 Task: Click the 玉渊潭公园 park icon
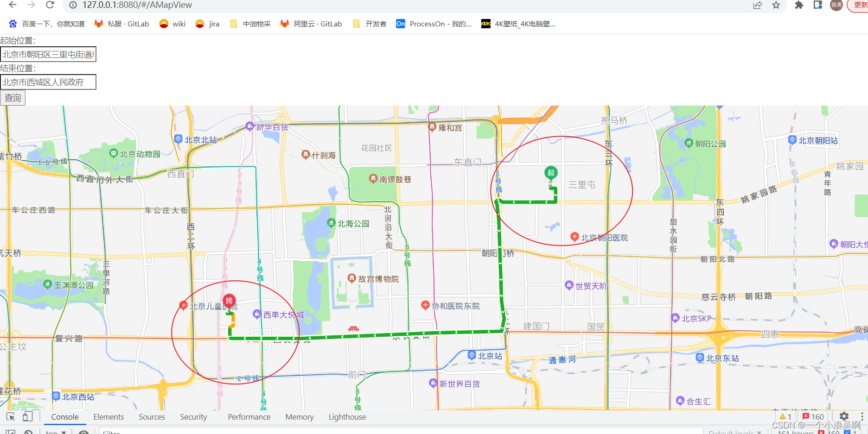tap(47, 284)
